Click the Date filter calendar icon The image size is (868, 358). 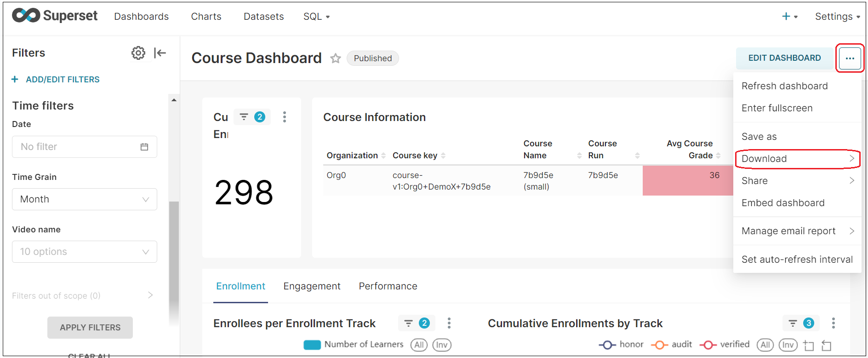(144, 147)
